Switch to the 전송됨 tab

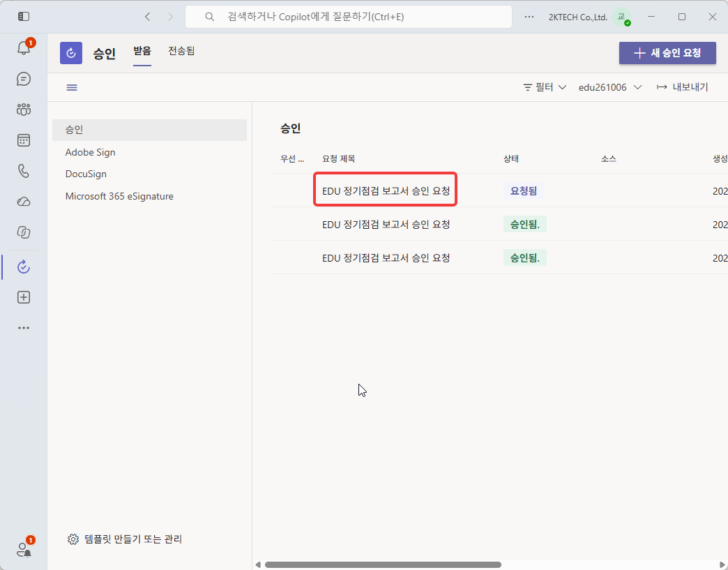[181, 51]
